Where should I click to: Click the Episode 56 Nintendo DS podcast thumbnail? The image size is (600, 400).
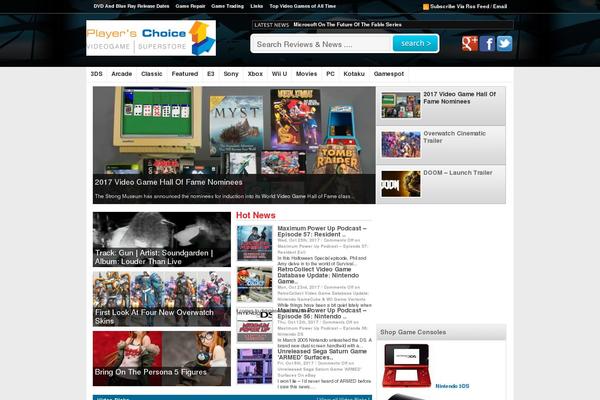pos(254,326)
